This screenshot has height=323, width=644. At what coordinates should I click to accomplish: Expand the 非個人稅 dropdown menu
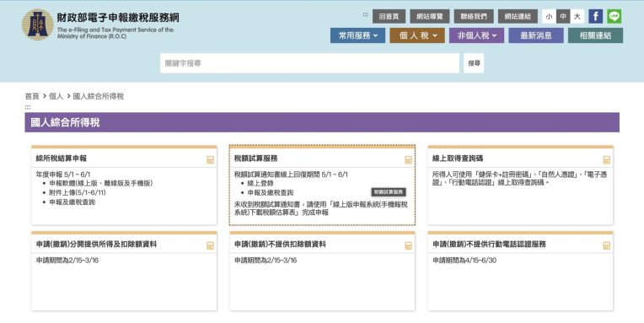tap(477, 35)
